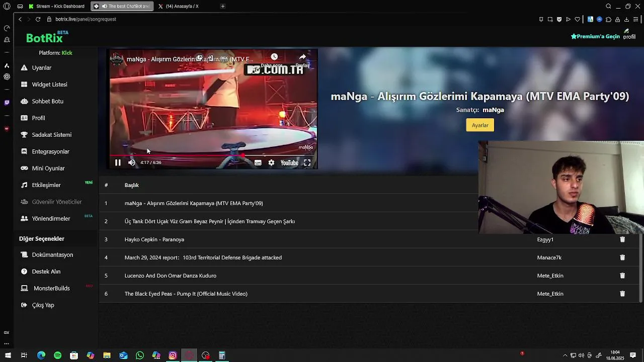Open the browser downloads icon

click(x=626, y=19)
